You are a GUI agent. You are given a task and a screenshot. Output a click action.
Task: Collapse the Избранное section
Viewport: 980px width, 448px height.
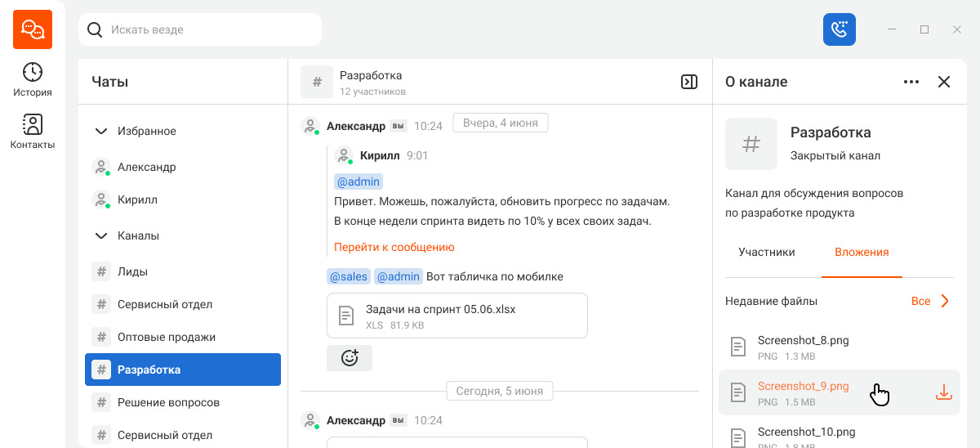click(x=101, y=131)
